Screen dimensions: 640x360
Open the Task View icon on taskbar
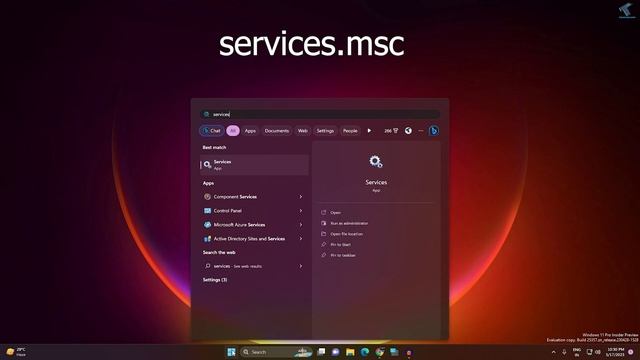[x=322, y=352]
